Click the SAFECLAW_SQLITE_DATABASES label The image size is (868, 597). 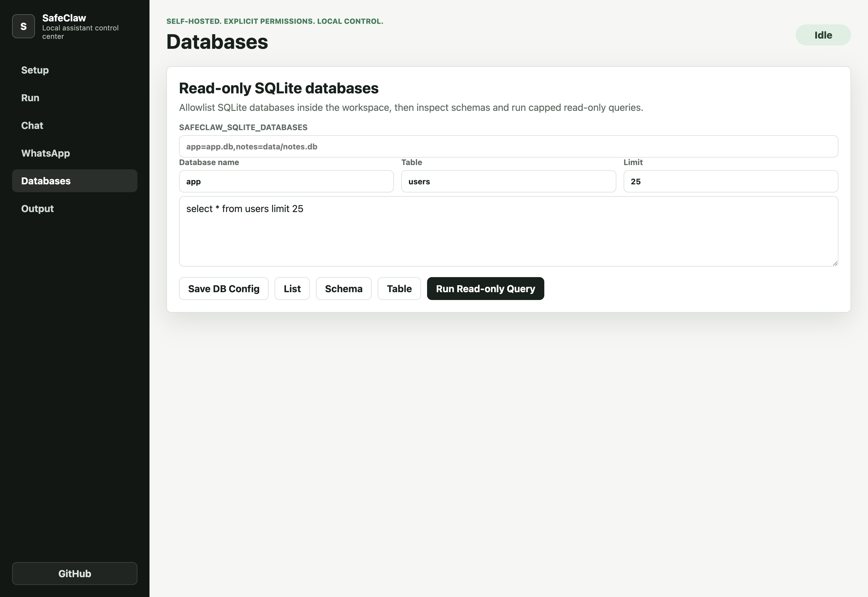coord(243,127)
